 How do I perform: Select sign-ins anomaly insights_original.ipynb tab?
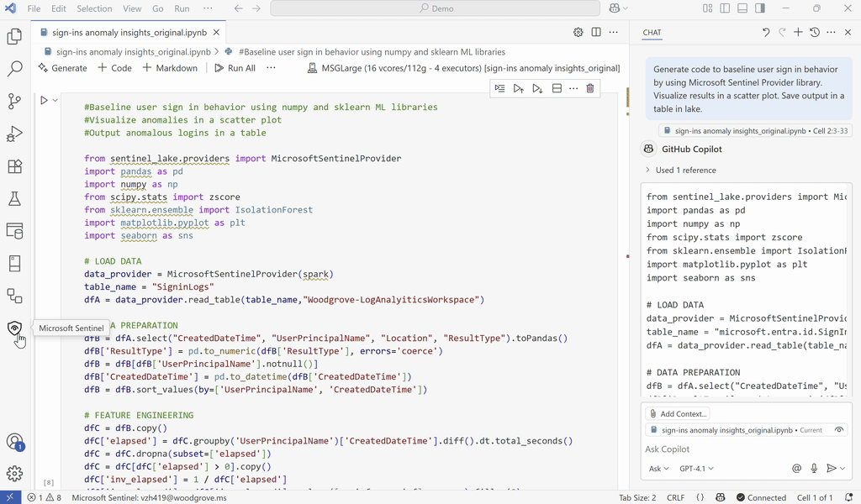129,33
